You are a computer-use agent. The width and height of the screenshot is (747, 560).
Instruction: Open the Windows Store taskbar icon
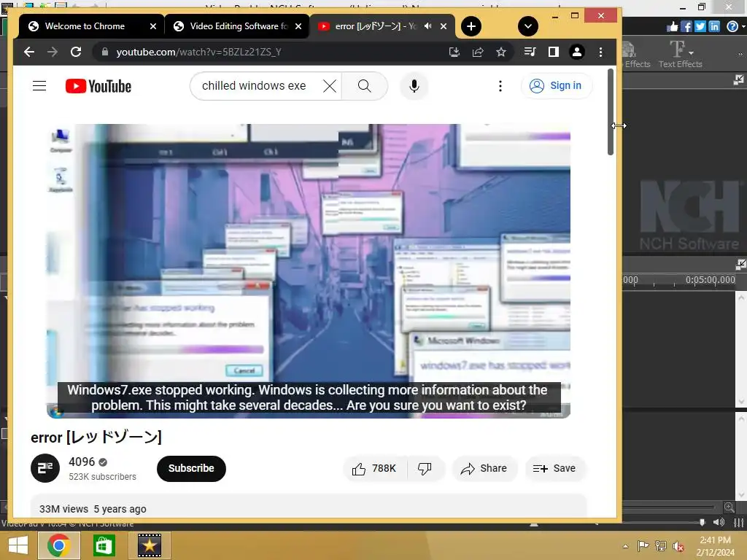pyautogui.click(x=104, y=545)
